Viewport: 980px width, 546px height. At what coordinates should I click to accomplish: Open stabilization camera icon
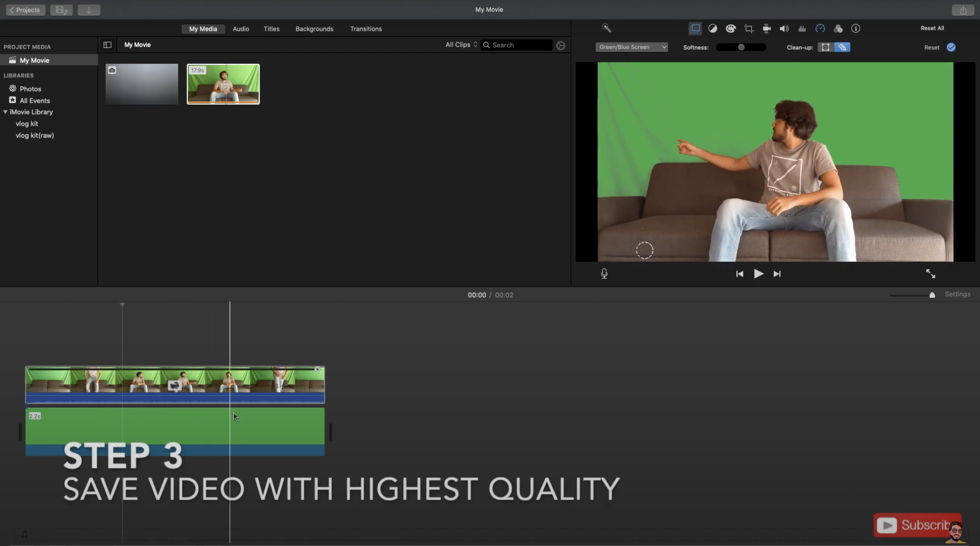click(766, 28)
